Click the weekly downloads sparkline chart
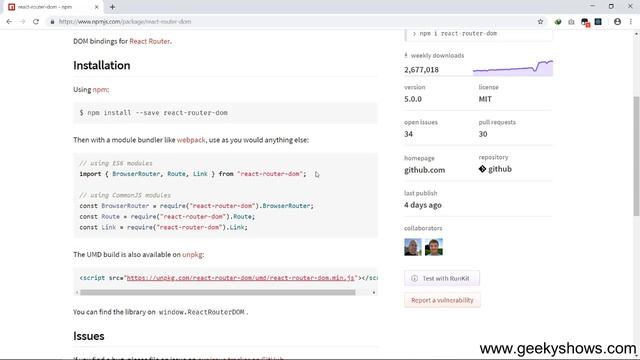Screen dimensions: 640x360 click(x=513, y=68)
